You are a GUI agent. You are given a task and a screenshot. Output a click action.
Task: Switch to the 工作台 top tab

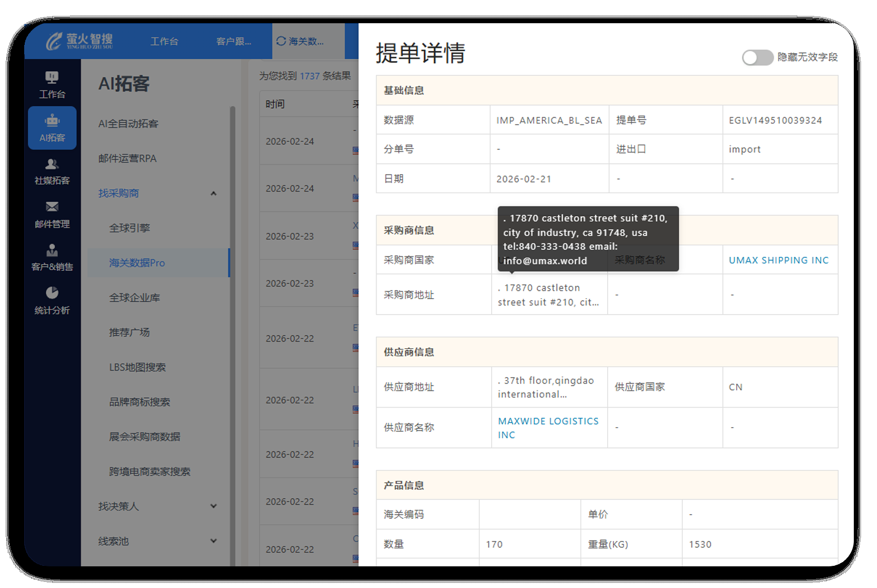pos(164,41)
